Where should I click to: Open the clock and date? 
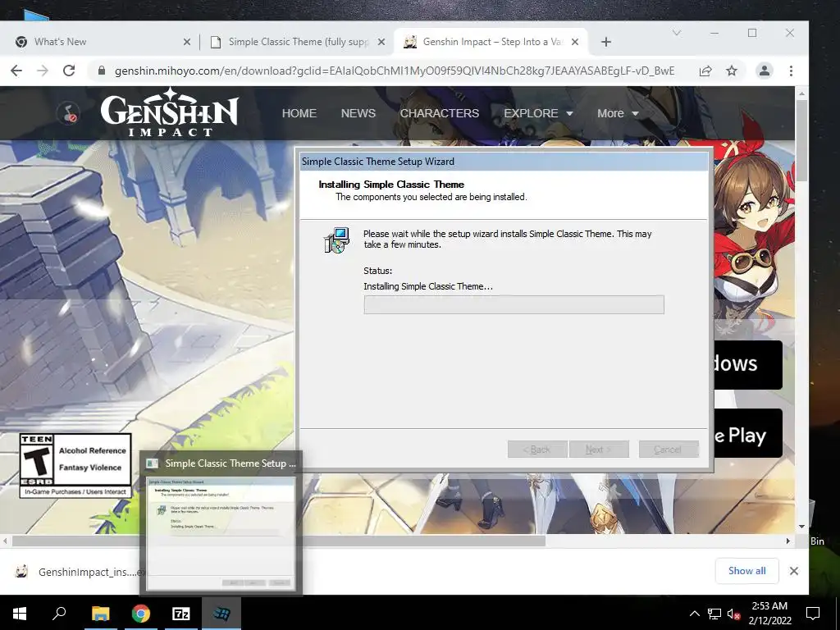(x=769, y=614)
